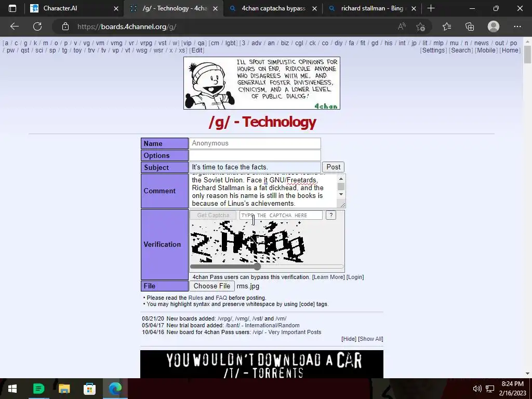Go to the wsg board link
This screenshot has height=399, width=532.
pyautogui.click(x=141, y=50)
